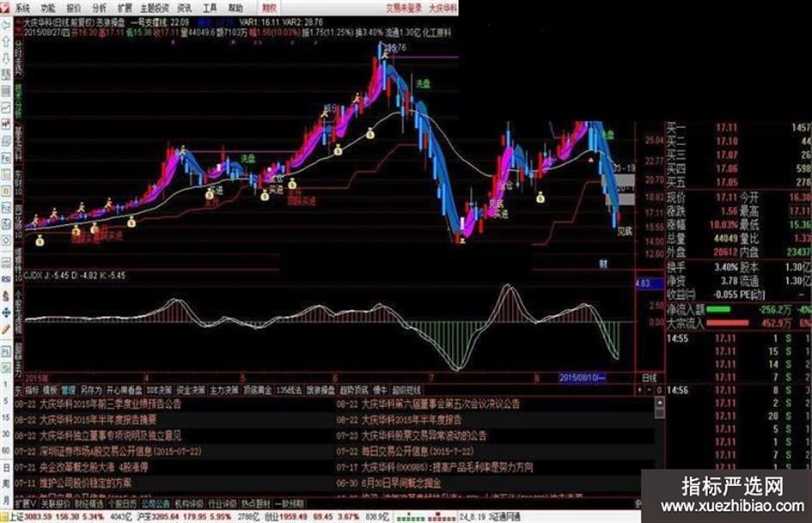Select the 关联报价 bottom tab
Viewport: 812px width, 523px height.
click(55, 503)
